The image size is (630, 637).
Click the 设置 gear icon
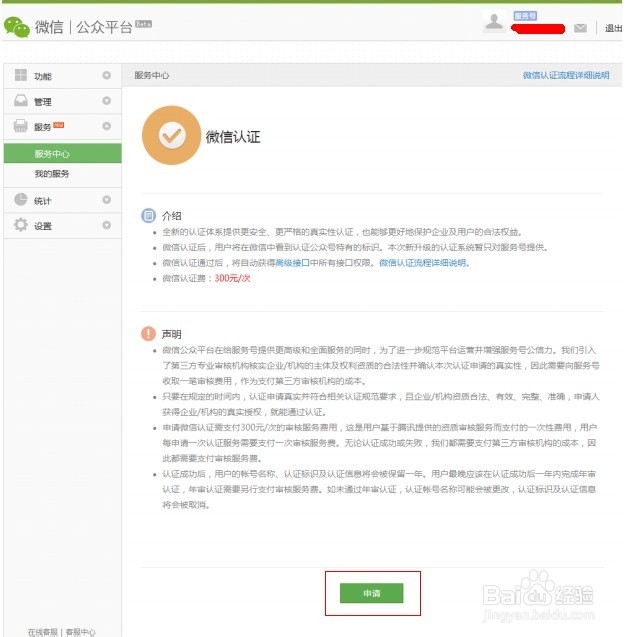[21, 225]
